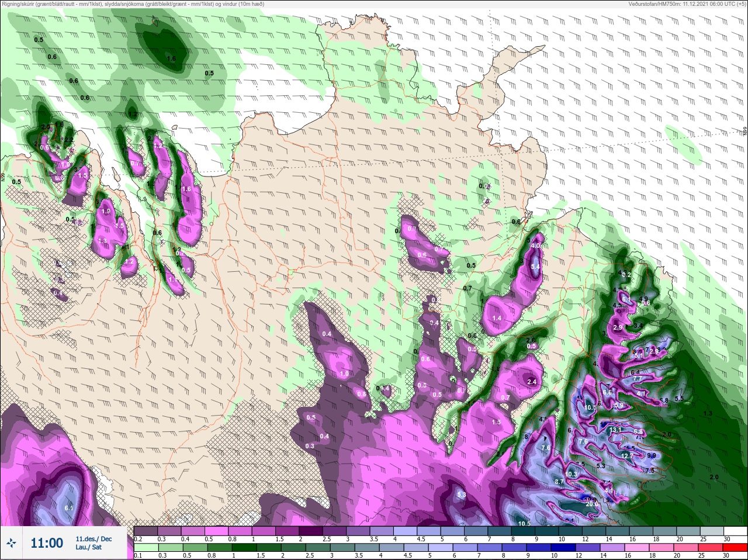Select dark purple 0.2 swatch in upper legend
The height and width of the screenshot is (560, 748).
pos(146,531)
